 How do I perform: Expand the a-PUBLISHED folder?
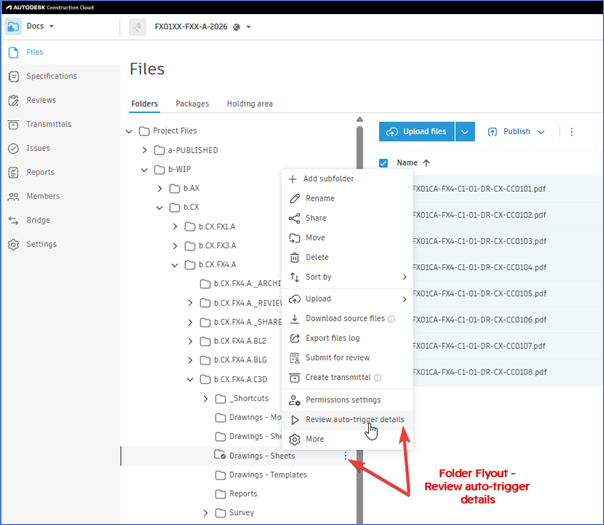[144, 150]
